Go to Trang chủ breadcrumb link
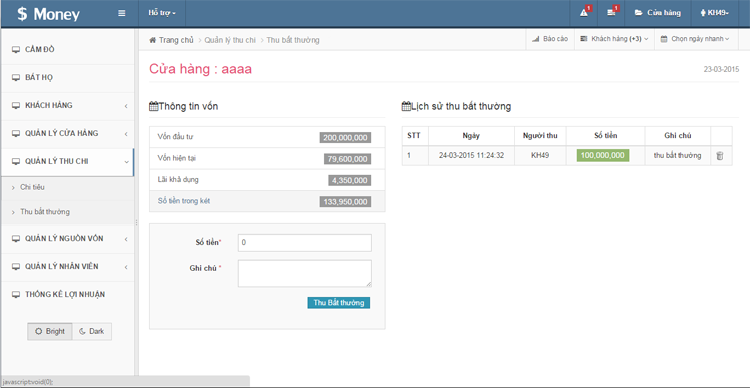Image resolution: width=750 pixels, height=388 pixels. point(176,40)
